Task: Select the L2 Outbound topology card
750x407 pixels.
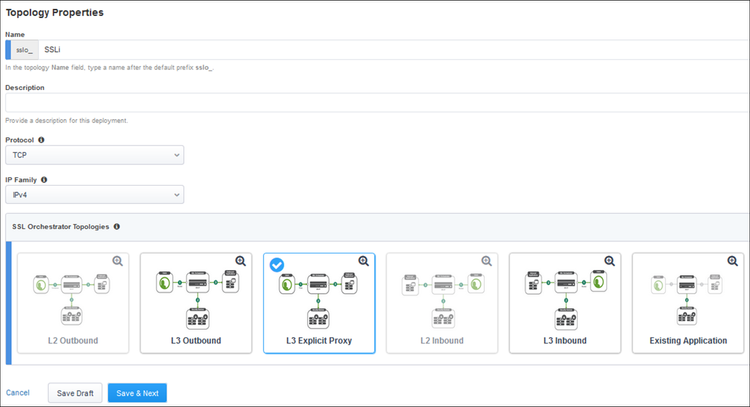Action: pyautogui.click(x=73, y=303)
